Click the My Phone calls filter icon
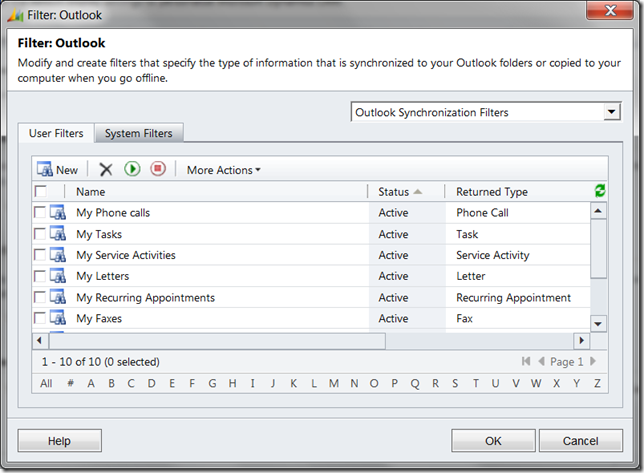This screenshot has height=473, width=644. pyautogui.click(x=58, y=212)
